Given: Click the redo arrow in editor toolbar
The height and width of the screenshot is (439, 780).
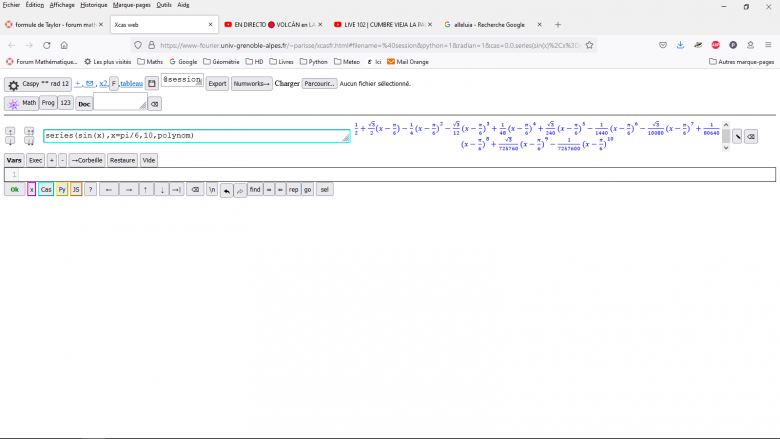Looking at the screenshot, I should [x=240, y=190].
